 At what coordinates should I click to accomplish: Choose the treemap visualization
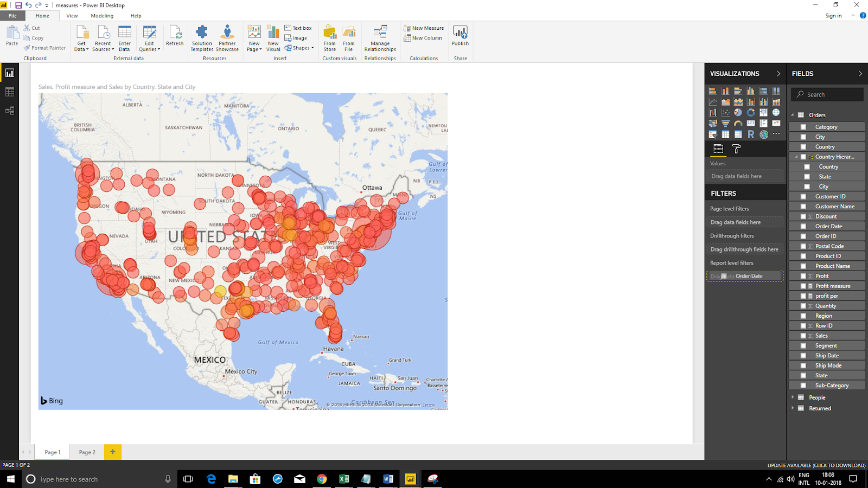763,113
